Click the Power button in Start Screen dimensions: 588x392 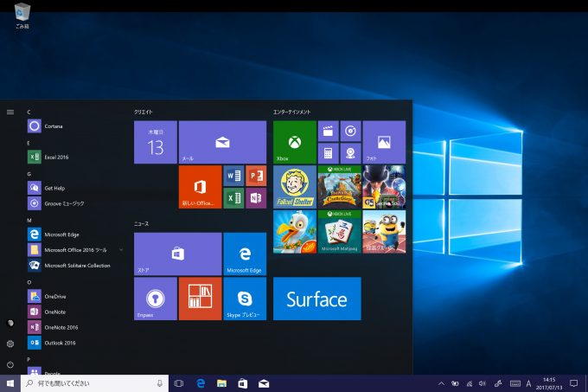(x=10, y=364)
